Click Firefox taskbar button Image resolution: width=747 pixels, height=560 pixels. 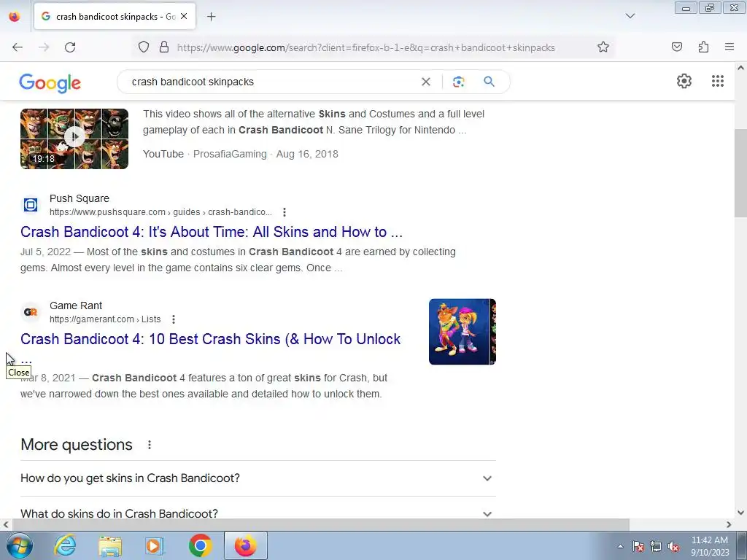click(245, 545)
